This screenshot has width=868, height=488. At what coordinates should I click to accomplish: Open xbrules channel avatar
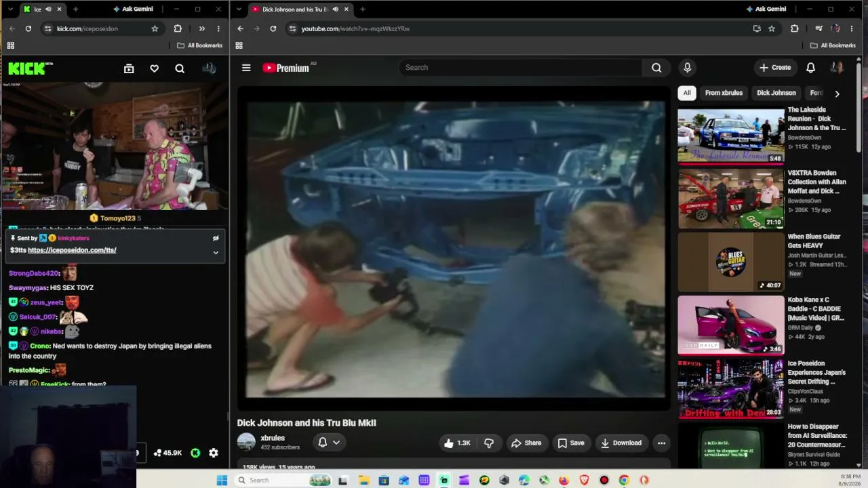point(246,443)
